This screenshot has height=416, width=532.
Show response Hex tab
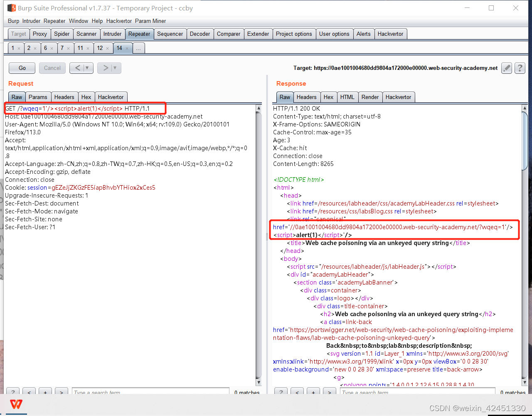click(329, 97)
